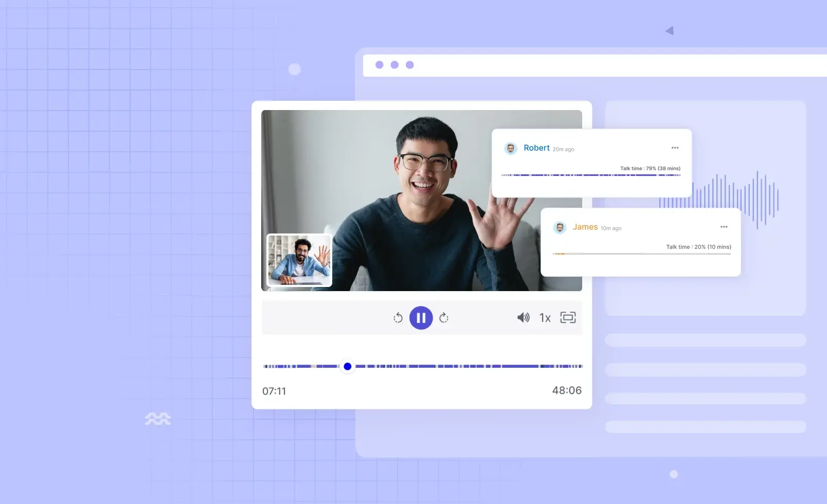
Task: Select the Robert speaker name
Action: click(536, 148)
